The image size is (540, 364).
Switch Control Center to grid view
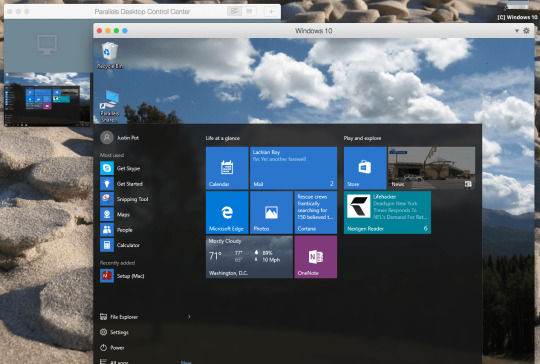coord(235,11)
